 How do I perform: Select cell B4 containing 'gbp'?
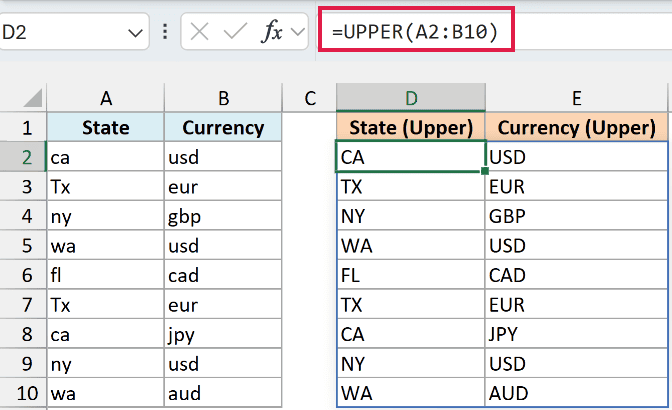pos(223,216)
